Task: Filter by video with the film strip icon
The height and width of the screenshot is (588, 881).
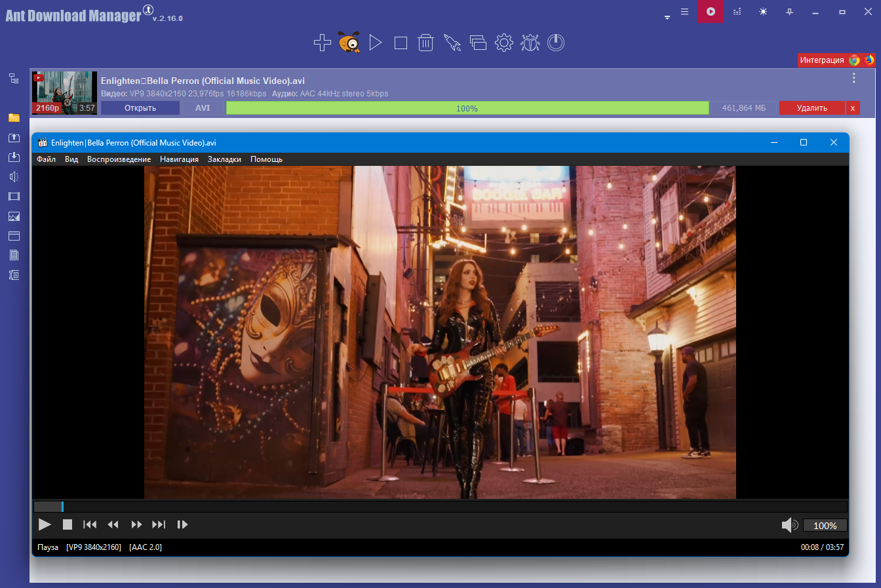Action: (14, 197)
